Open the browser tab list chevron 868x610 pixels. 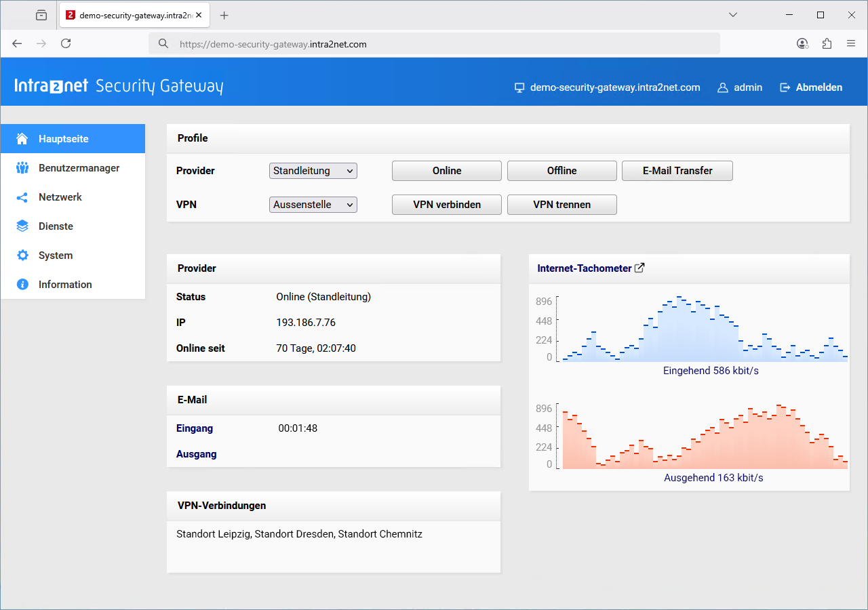point(733,15)
